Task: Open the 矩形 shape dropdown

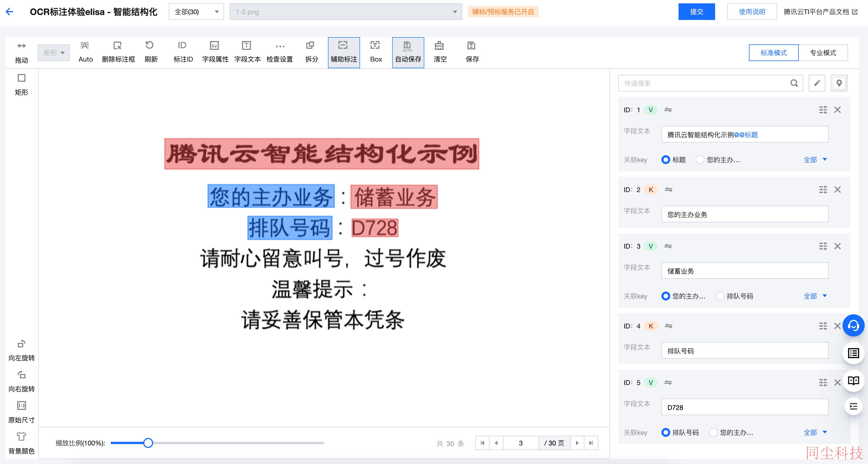Action: [x=53, y=53]
